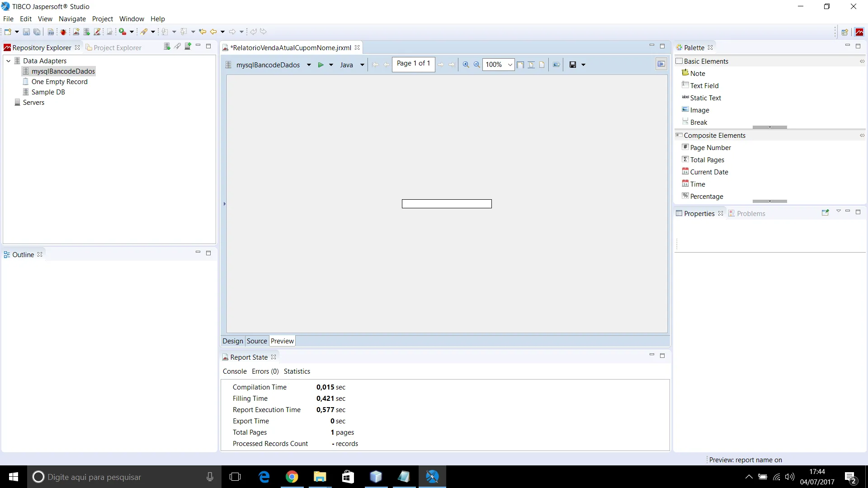
Task: Click the save report floppy disk icon
Action: click(x=572, y=65)
